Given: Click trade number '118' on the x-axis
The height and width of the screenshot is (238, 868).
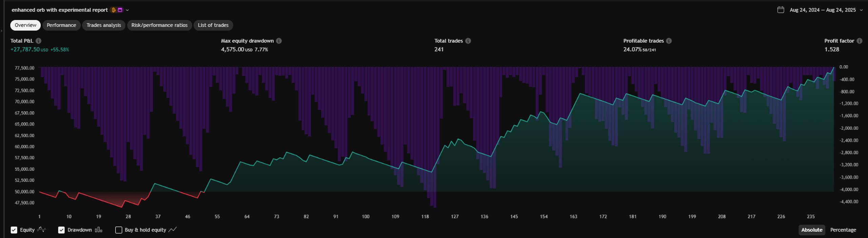Looking at the screenshot, I should pyautogui.click(x=425, y=217).
